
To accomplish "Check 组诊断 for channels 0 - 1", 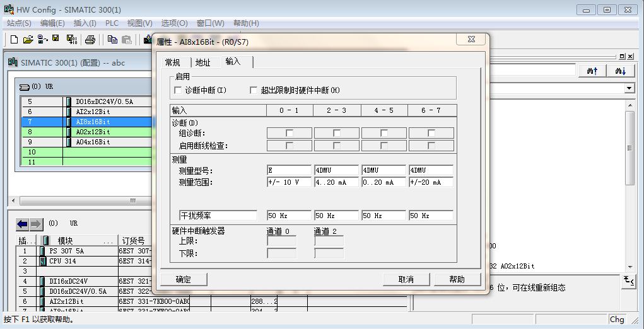I will click(x=290, y=133).
